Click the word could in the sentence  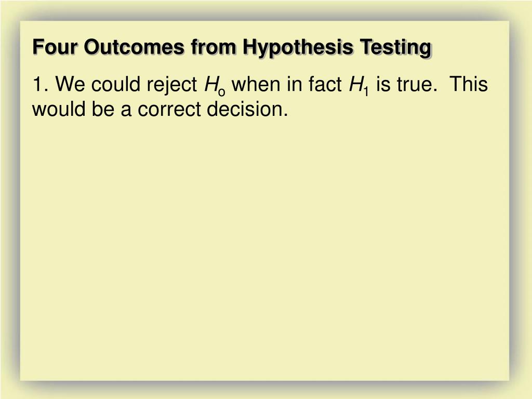[115, 84]
